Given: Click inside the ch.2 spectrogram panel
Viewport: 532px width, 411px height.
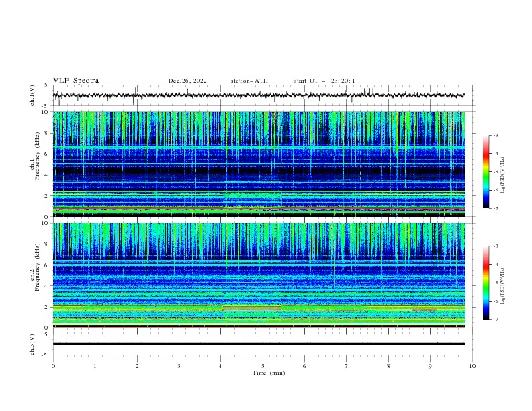Looking at the screenshot, I should point(259,275).
